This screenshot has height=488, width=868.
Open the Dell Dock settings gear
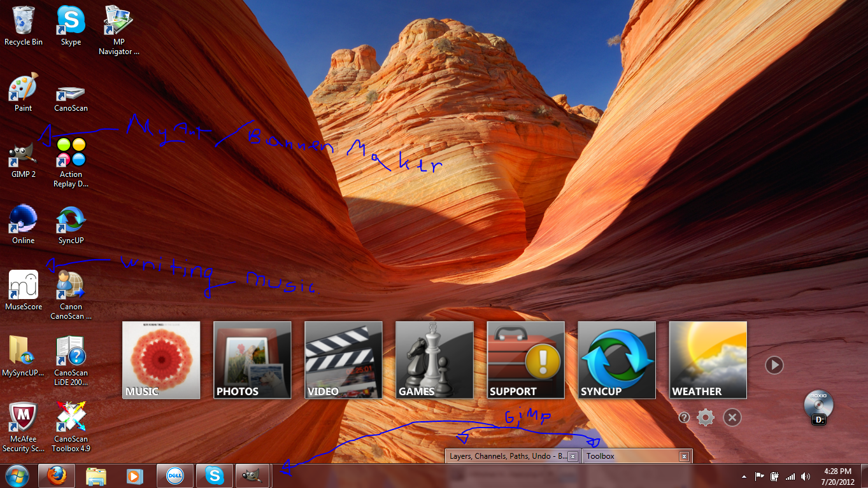(706, 418)
